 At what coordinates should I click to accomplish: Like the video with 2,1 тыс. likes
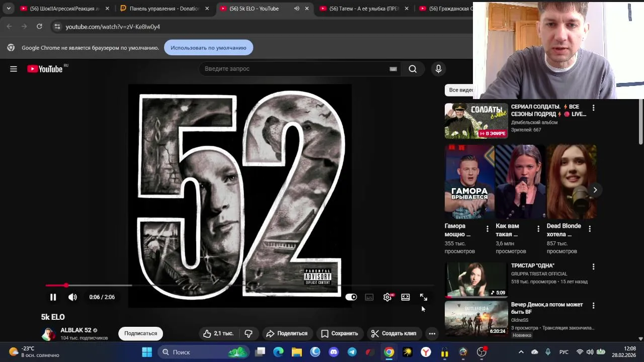pos(218,333)
